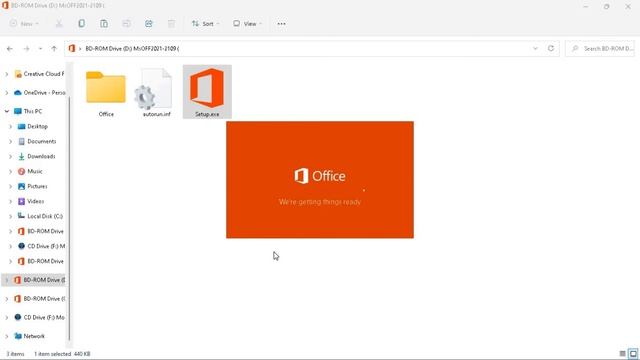Expand the Network tree node
This screenshot has height=360, width=640.
pos(7,336)
